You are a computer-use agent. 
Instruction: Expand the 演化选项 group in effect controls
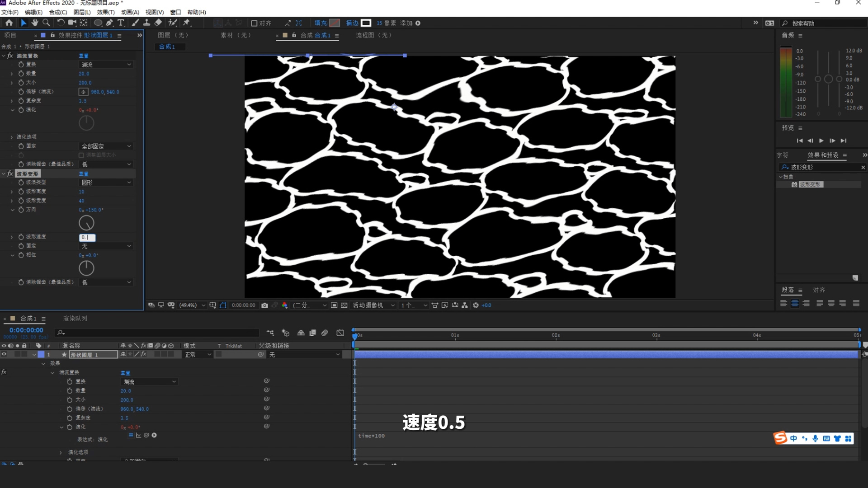tap(12, 137)
